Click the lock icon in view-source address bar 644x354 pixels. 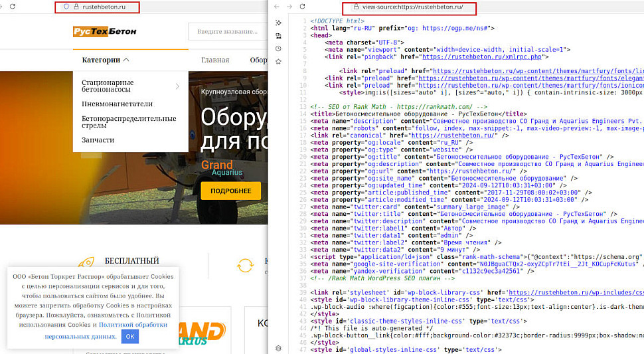pos(356,7)
